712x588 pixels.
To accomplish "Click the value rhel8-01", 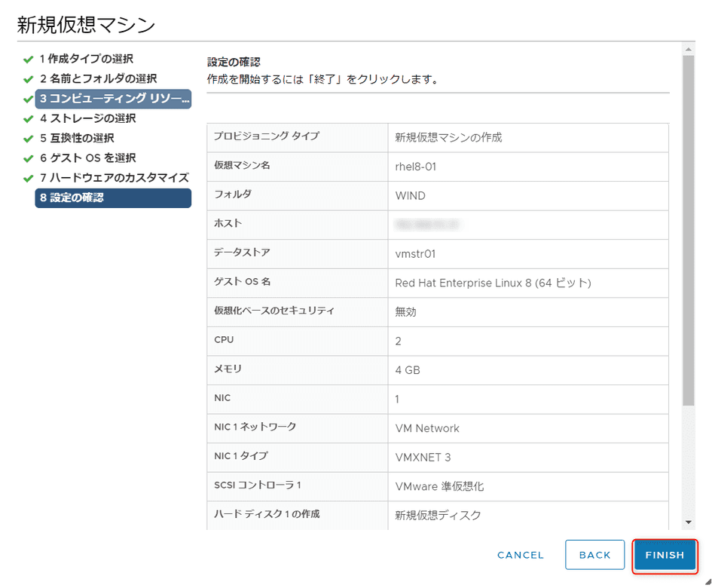I will coord(415,167).
